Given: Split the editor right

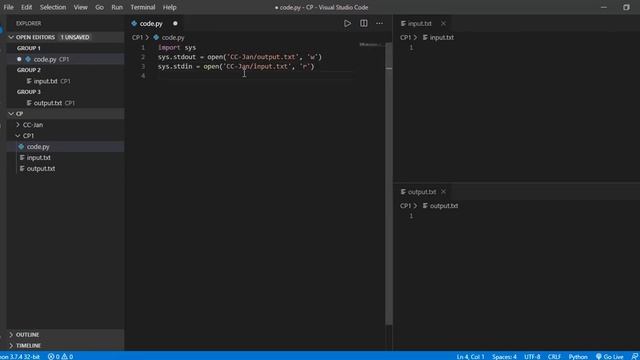Looking at the screenshot, I should (364, 24).
